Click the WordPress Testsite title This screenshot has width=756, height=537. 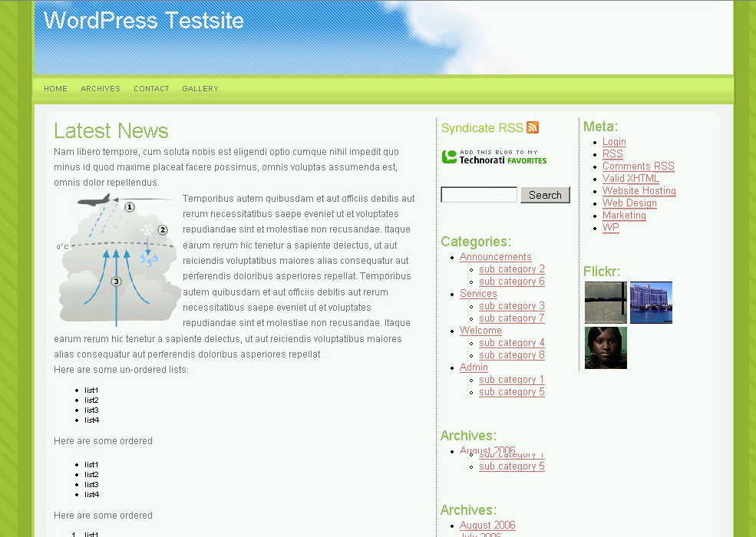[144, 21]
